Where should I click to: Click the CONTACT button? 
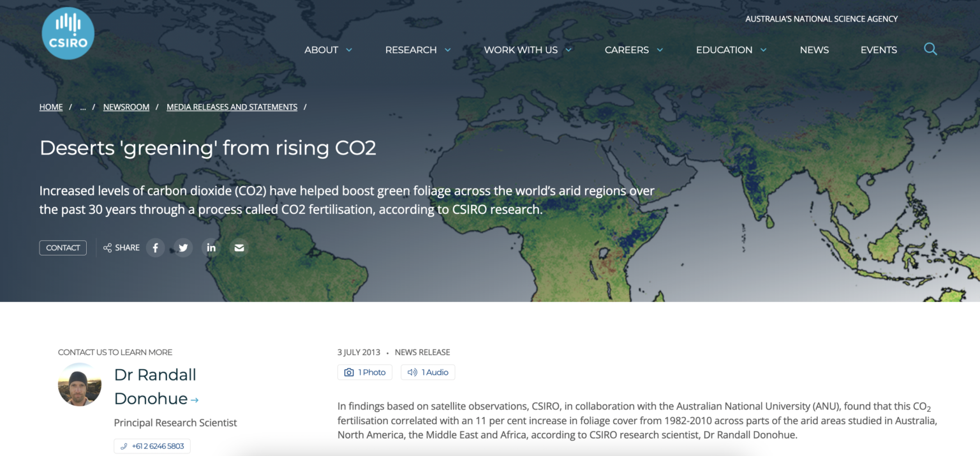(x=63, y=247)
